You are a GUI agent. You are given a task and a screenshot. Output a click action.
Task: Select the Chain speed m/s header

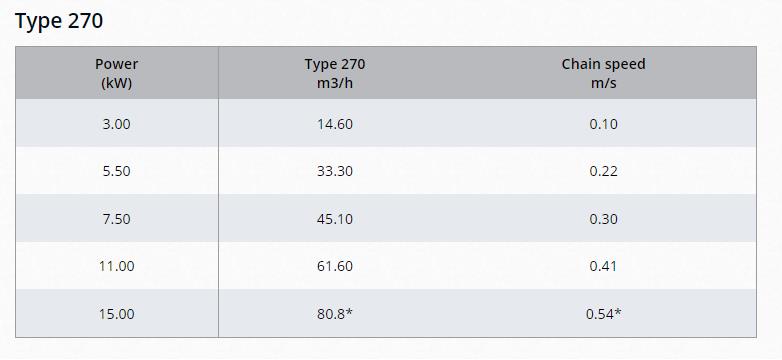603,73
